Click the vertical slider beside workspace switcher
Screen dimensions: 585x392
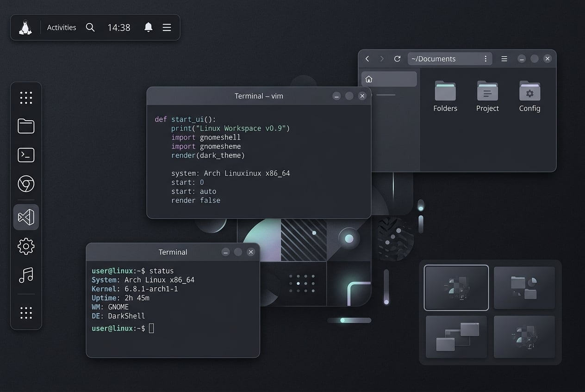[x=386, y=287]
